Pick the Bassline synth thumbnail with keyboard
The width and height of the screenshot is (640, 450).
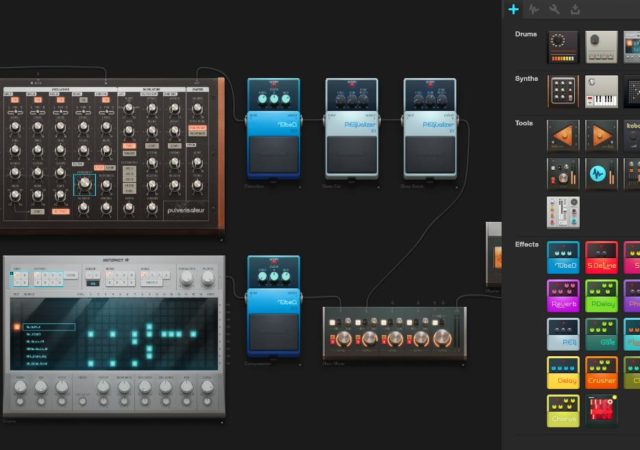point(601,91)
